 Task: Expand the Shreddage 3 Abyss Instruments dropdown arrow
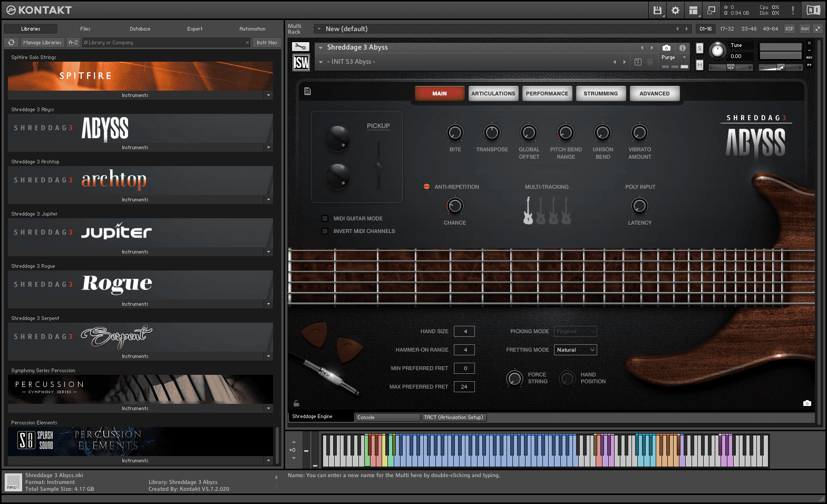pos(268,148)
